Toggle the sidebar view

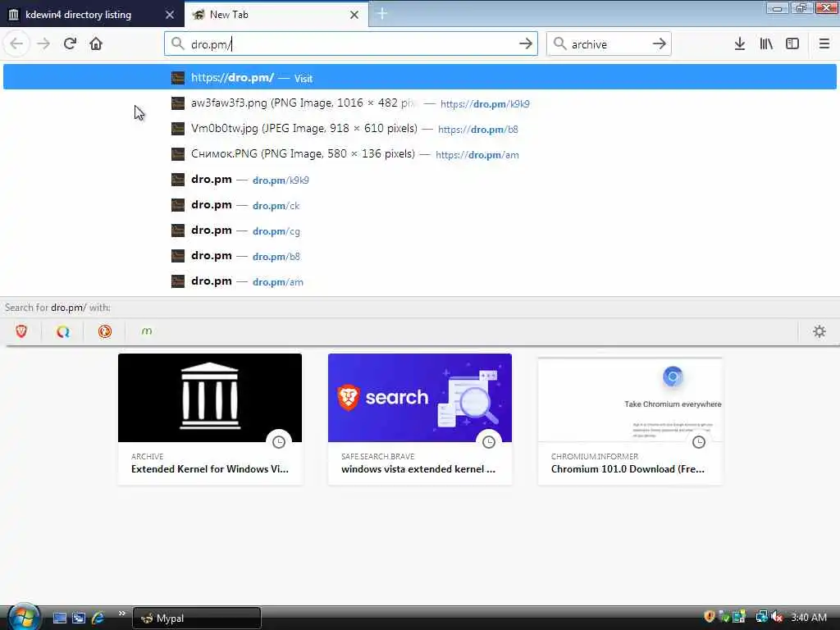792,43
